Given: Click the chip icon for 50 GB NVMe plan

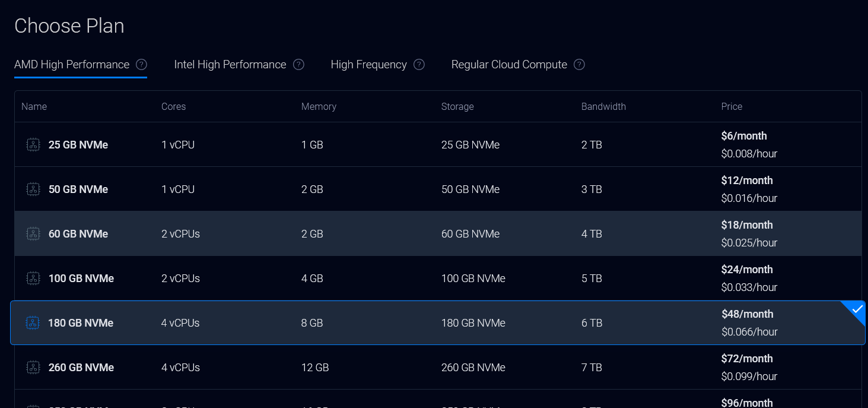Looking at the screenshot, I should tap(33, 189).
